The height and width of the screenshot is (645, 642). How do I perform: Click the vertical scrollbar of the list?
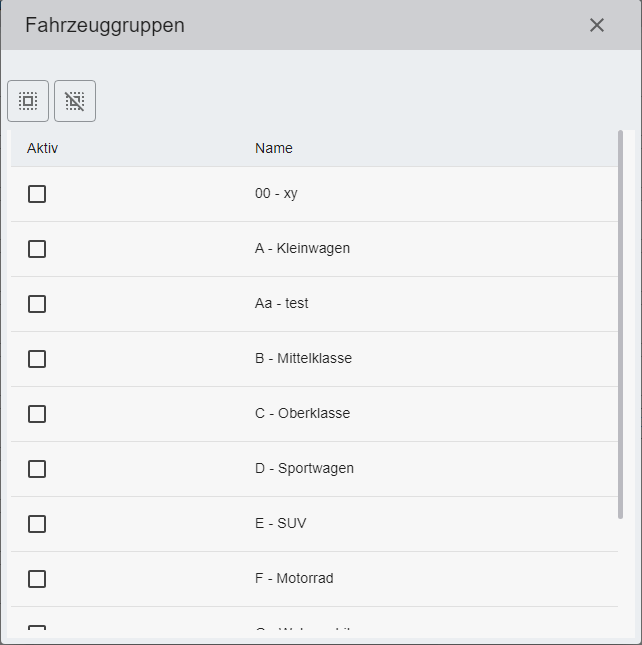pos(620,320)
